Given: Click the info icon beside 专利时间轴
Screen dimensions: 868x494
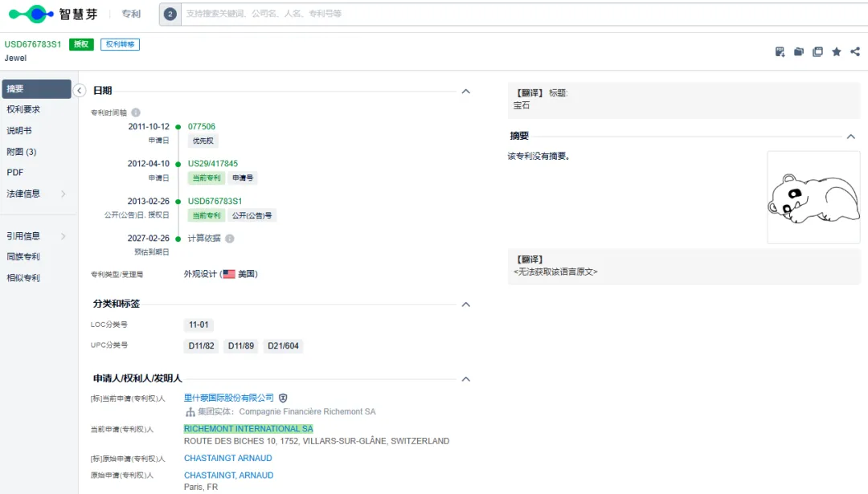Looking at the screenshot, I should (136, 112).
